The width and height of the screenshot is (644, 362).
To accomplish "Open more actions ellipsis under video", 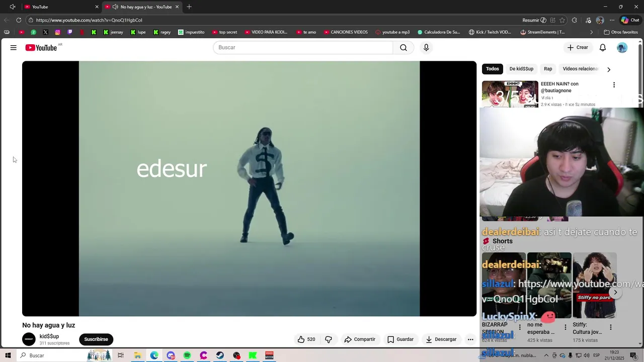I will coord(470,339).
